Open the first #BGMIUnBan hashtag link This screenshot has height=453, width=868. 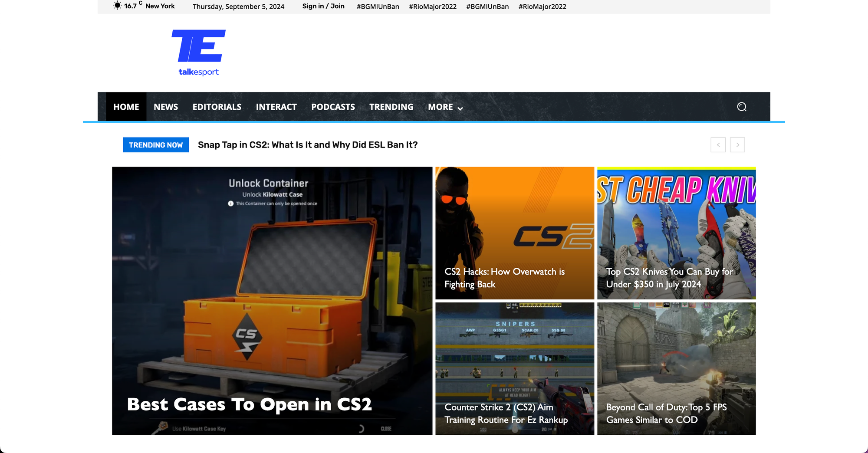tap(378, 7)
